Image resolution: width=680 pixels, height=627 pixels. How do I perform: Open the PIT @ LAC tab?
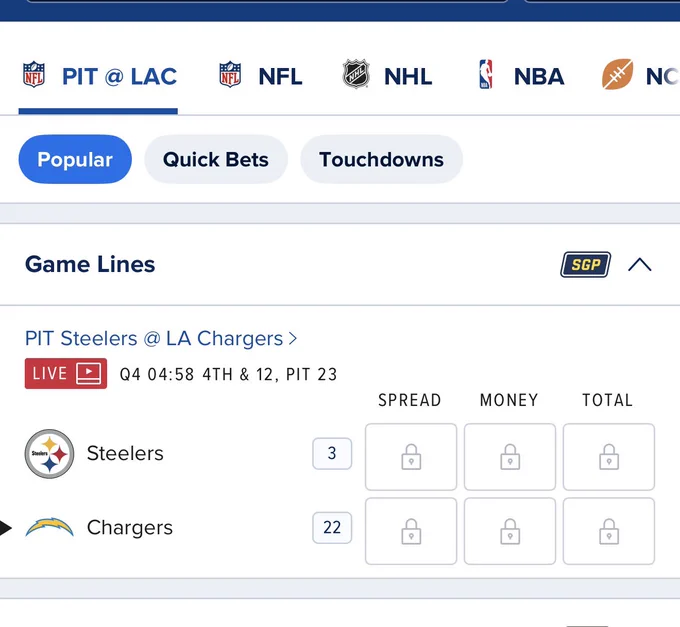[x=99, y=76]
